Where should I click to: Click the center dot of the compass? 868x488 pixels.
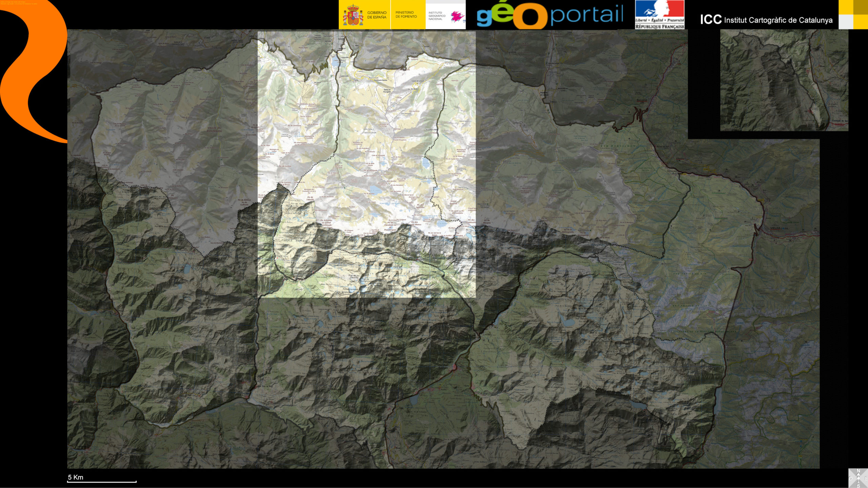click(x=858, y=479)
